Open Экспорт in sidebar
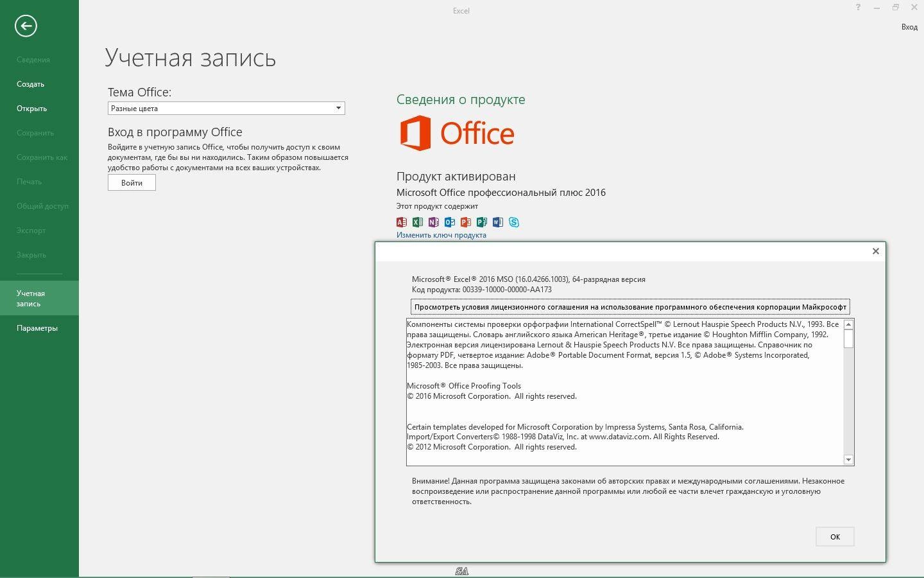 (31, 231)
